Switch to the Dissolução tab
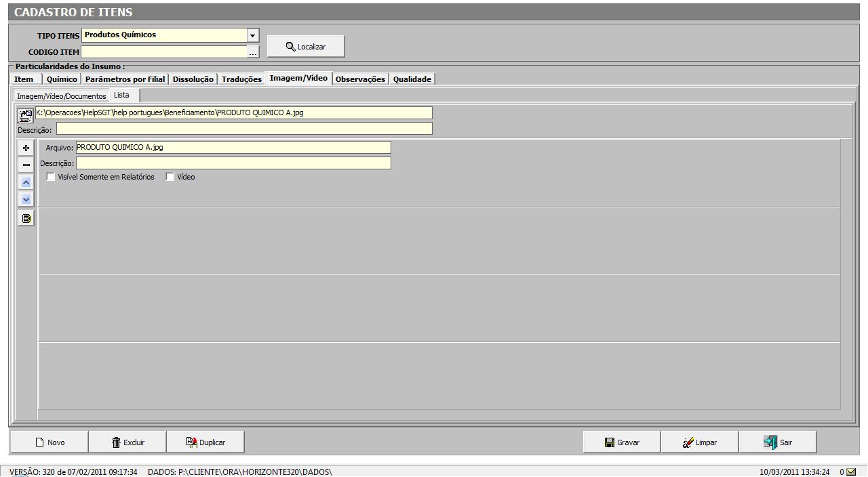This screenshot has width=868, height=477. click(193, 79)
